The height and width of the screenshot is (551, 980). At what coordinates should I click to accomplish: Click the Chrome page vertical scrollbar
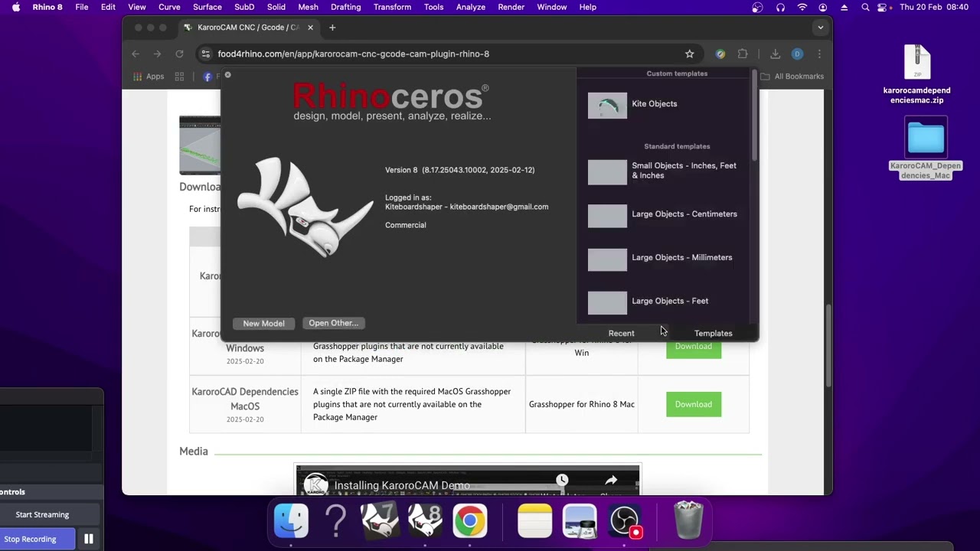point(828,347)
